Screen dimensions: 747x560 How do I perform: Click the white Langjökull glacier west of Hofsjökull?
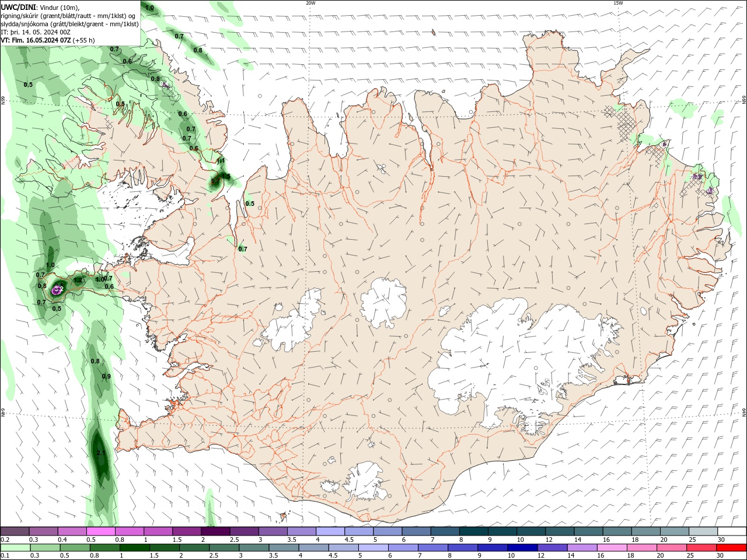point(294,323)
